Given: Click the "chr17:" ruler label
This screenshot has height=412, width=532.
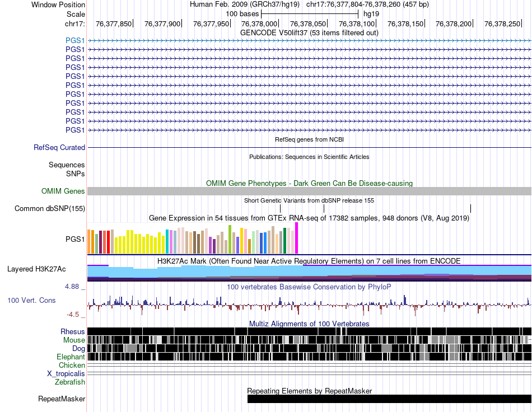Looking at the screenshot, I should pos(75,24).
